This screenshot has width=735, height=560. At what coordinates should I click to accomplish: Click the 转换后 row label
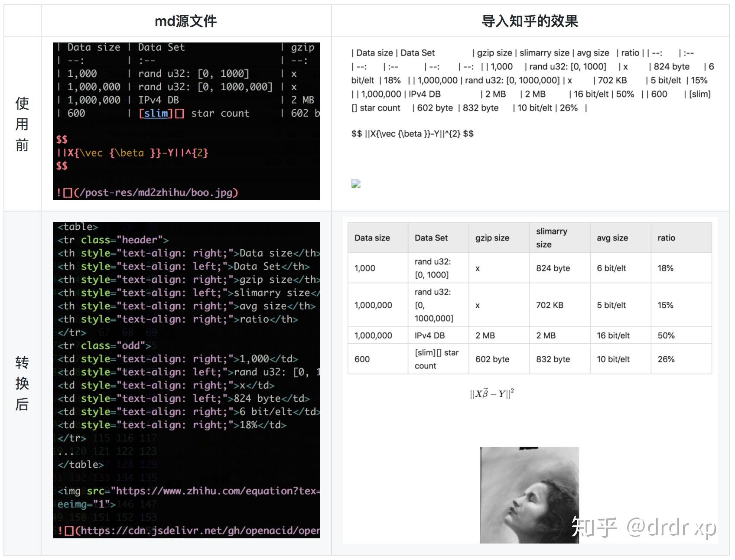[x=21, y=383]
